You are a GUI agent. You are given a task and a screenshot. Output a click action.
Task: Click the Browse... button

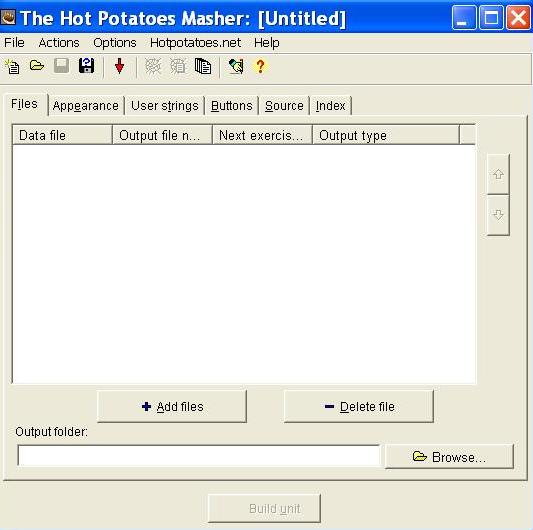click(x=449, y=457)
